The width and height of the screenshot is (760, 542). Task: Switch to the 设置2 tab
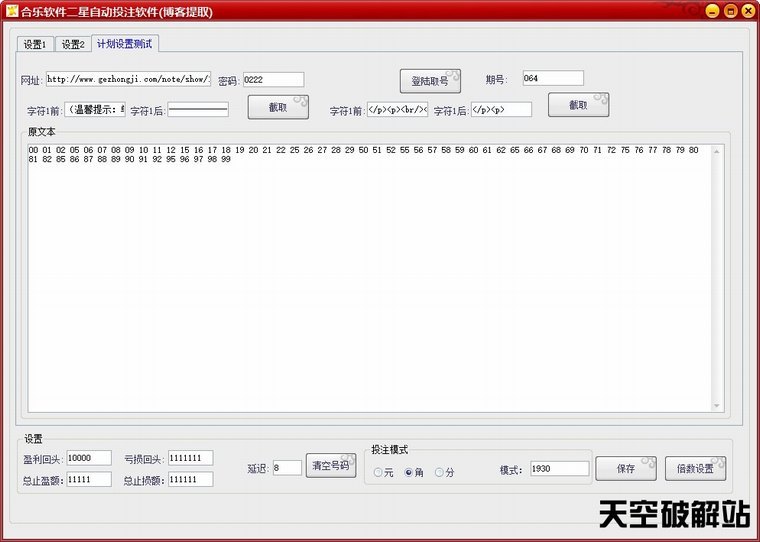point(72,44)
